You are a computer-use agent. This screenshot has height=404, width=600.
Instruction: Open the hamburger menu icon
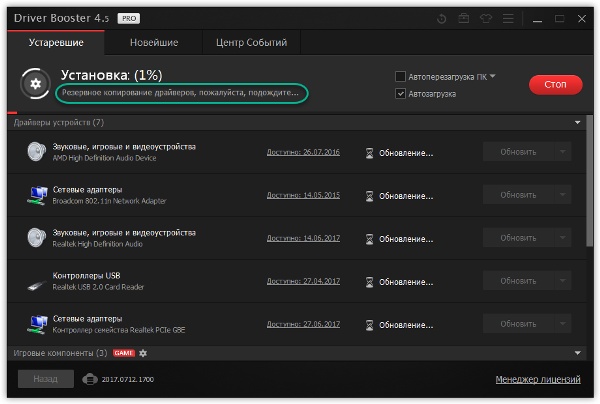coord(508,18)
